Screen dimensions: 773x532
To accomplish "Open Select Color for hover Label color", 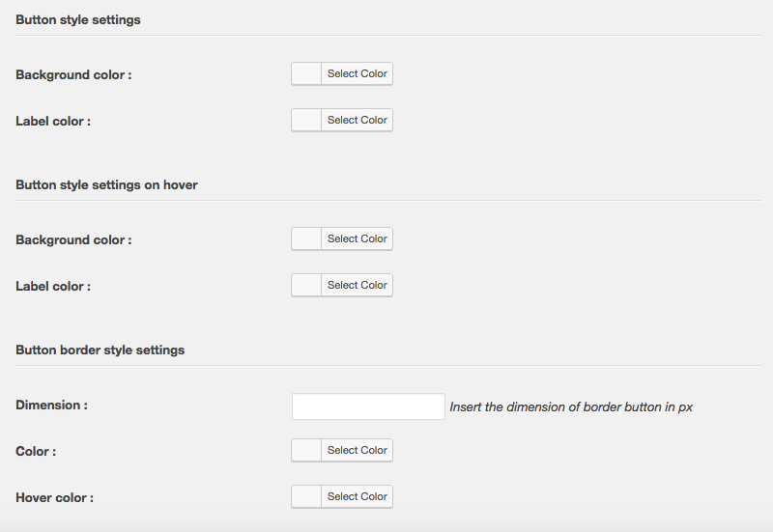I will (357, 285).
